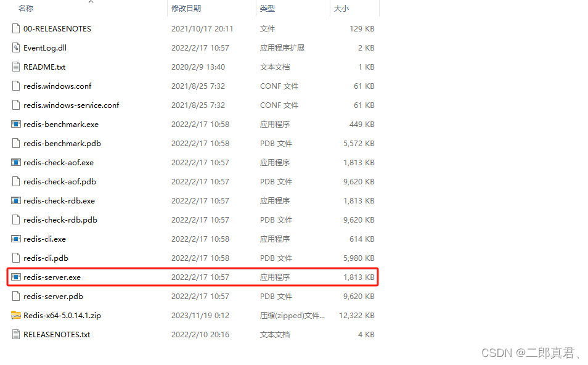Click the redis-check-aof.exe application icon

click(16, 162)
